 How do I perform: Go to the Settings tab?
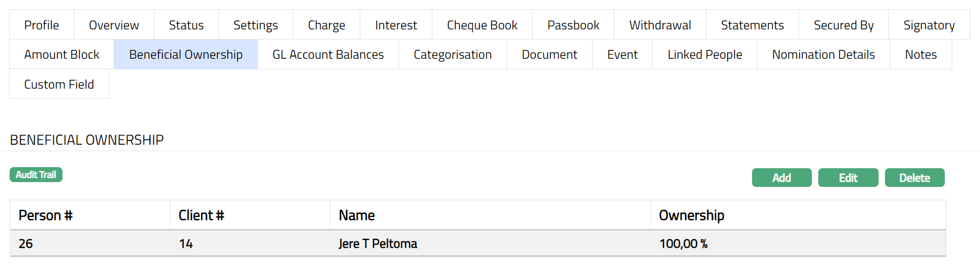coord(256,25)
